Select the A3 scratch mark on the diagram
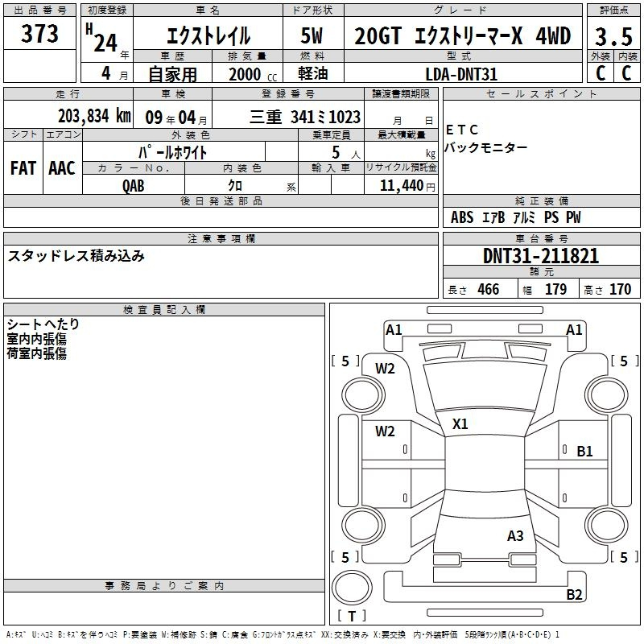 [515, 535]
